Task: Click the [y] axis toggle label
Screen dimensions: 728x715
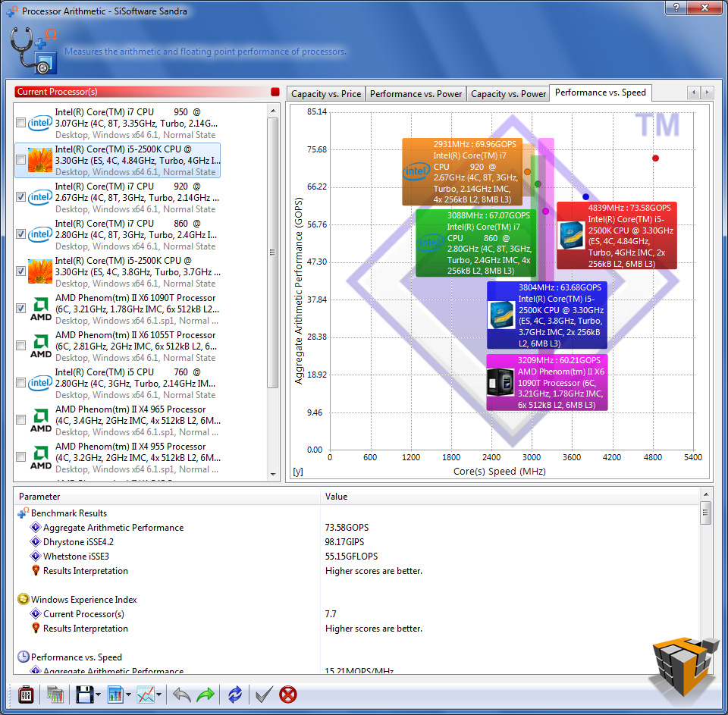Action: (x=297, y=472)
